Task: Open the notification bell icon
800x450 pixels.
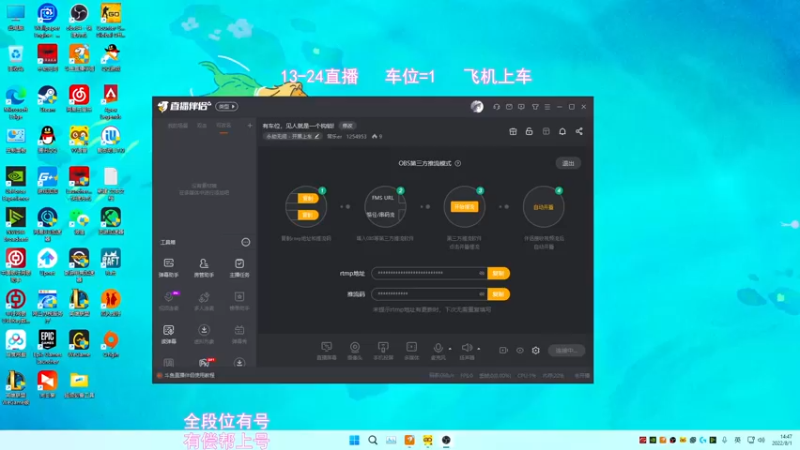Action: pos(562,132)
